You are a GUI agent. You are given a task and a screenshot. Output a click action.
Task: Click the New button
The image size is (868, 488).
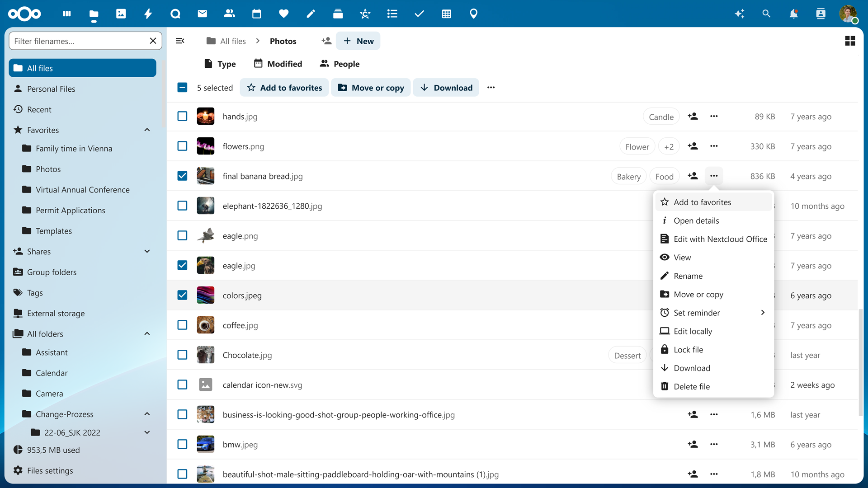click(x=358, y=41)
